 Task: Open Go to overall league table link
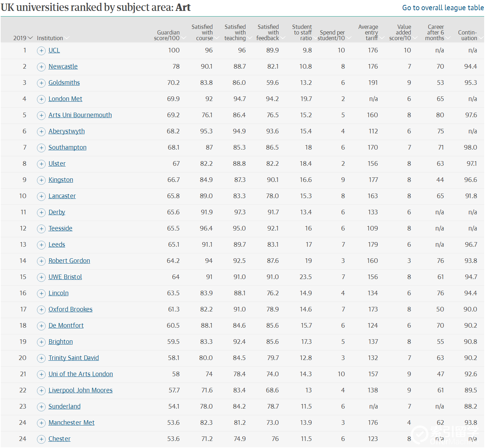coord(443,8)
